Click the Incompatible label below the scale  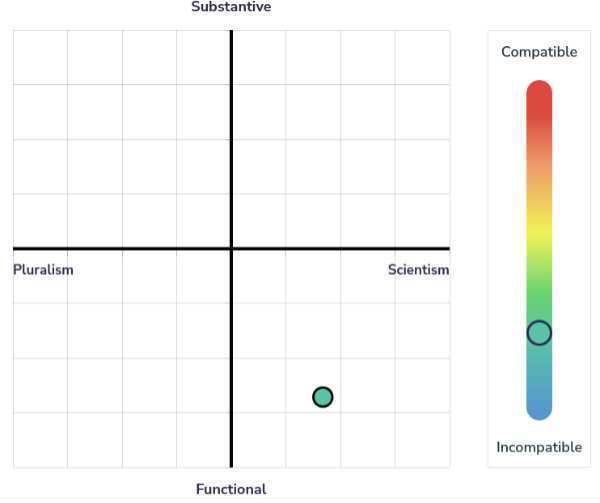[x=539, y=447]
